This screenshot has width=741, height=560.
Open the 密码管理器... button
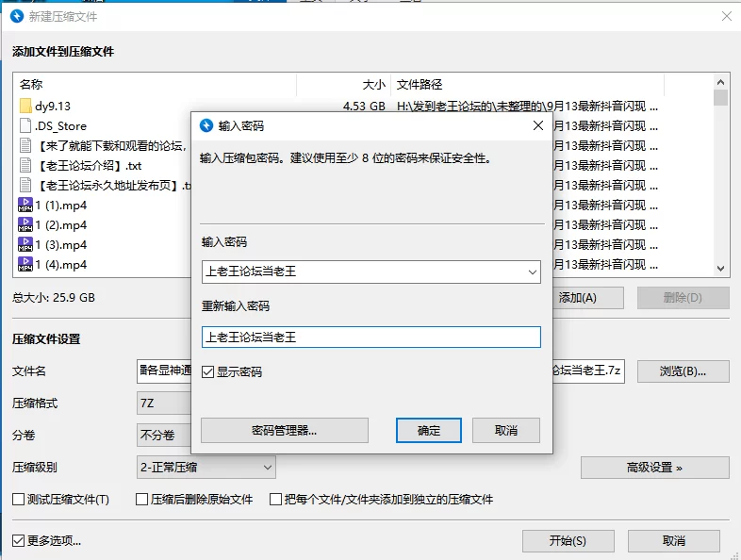tap(285, 431)
